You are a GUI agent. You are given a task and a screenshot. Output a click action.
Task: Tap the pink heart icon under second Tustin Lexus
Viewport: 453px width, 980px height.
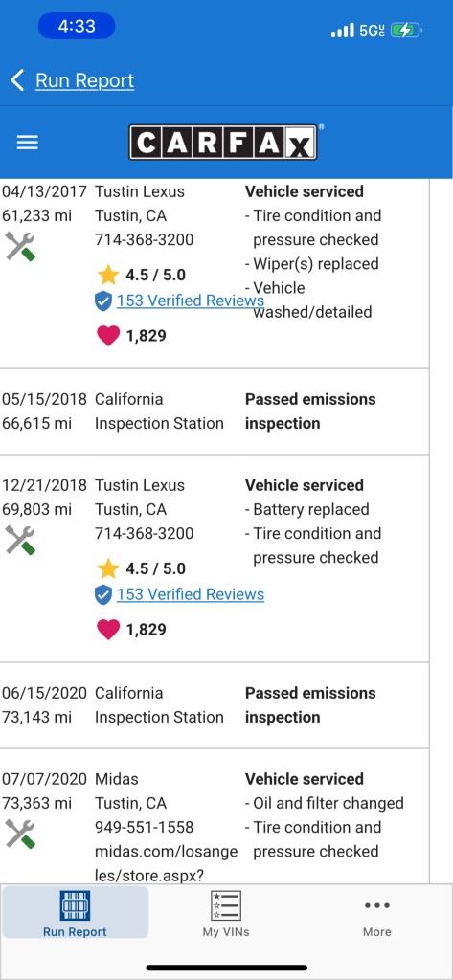pos(108,630)
